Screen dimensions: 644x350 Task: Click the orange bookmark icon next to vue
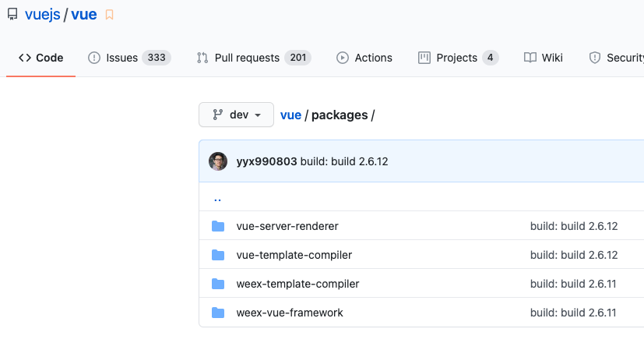click(x=109, y=15)
